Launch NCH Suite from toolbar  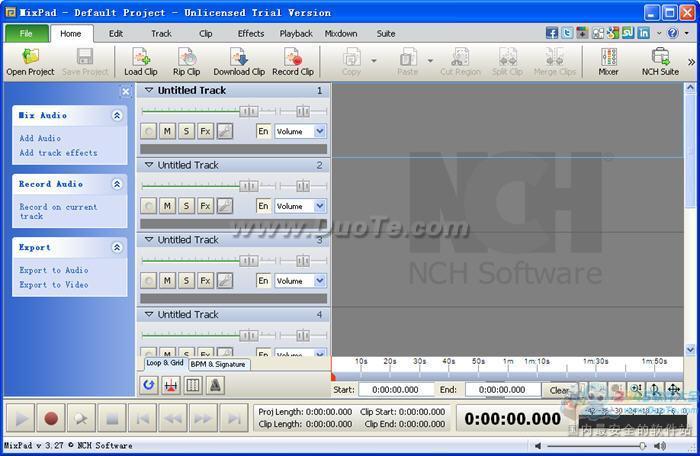pyautogui.click(x=660, y=62)
